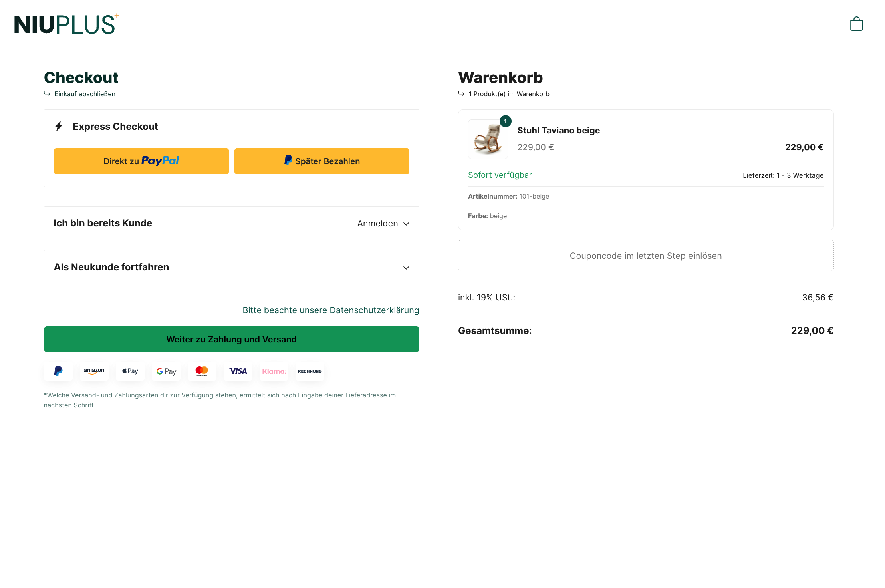The height and width of the screenshot is (588, 885).
Task: Click the arrow icon beside Einkauf abschließen
Action: tap(47, 94)
